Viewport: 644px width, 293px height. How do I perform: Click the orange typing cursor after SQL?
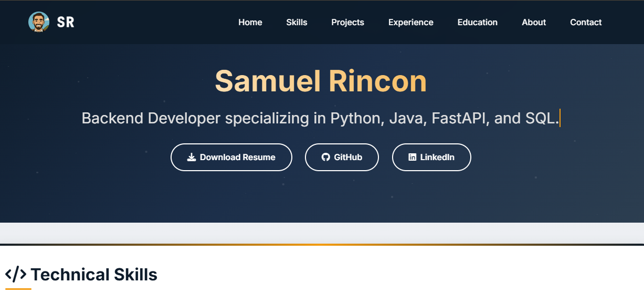(560, 118)
